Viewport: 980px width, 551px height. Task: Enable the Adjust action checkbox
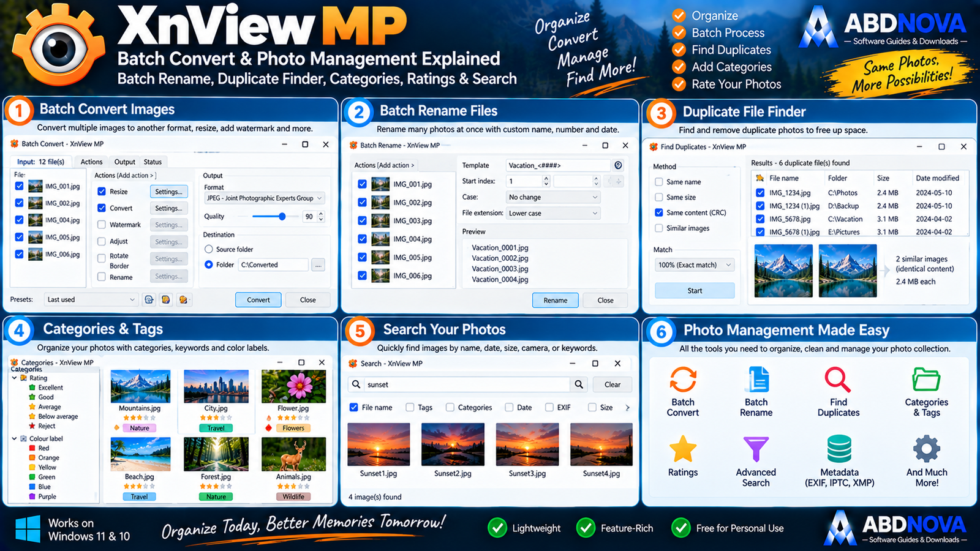(102, 241)
